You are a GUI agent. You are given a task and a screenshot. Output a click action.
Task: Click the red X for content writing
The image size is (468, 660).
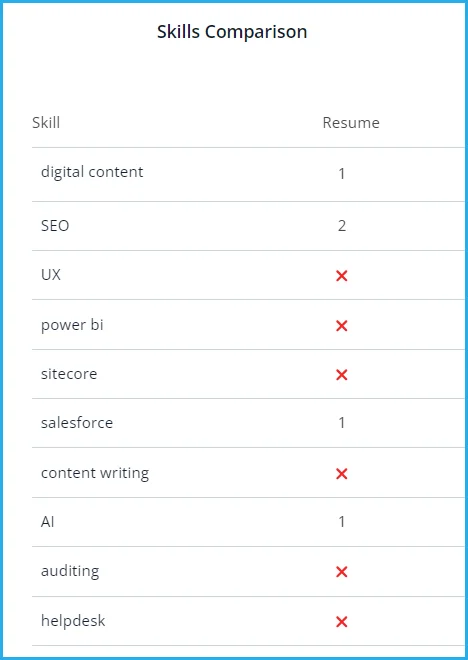coord(341,474)
